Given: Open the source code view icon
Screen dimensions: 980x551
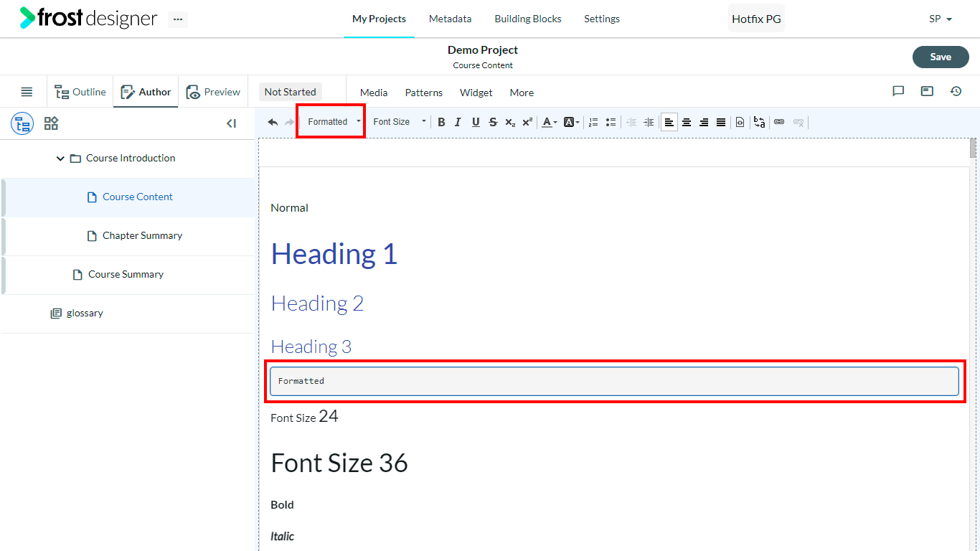Looking at the screenshot, I should [x=740, y=122].
